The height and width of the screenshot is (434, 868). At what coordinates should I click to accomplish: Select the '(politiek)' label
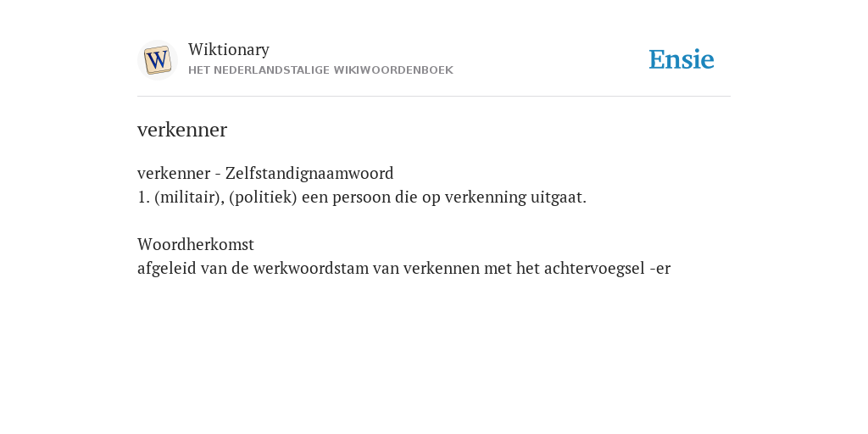point(263,197)
